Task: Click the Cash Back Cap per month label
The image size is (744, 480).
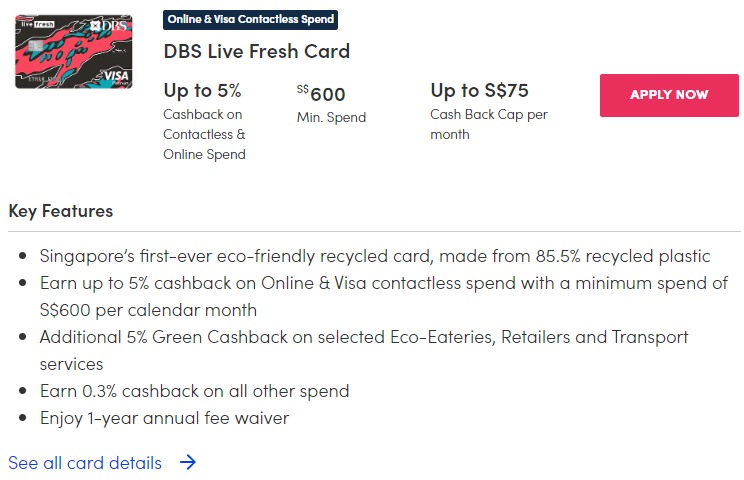Action: [489, 124]
